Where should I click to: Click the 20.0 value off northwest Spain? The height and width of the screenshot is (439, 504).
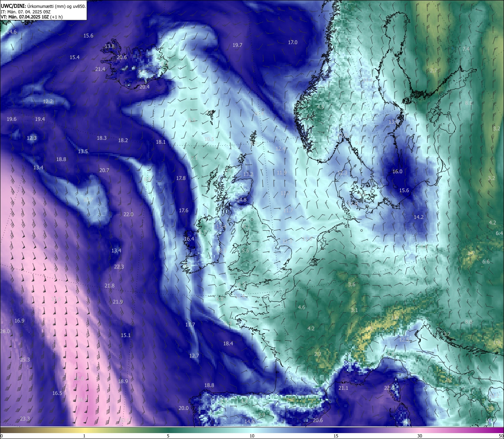click(183, 408)
